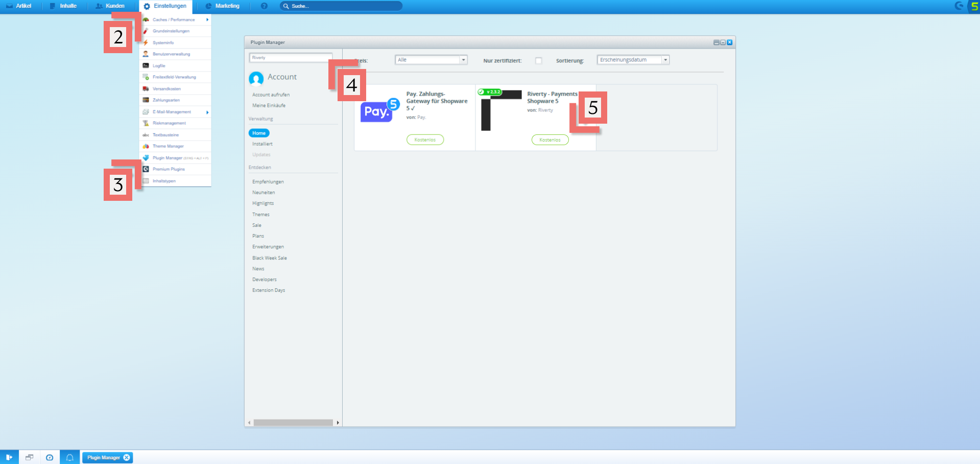
Task: Toggle the Nur zertifiziert checkbox
Action: (x=538, y=60)
